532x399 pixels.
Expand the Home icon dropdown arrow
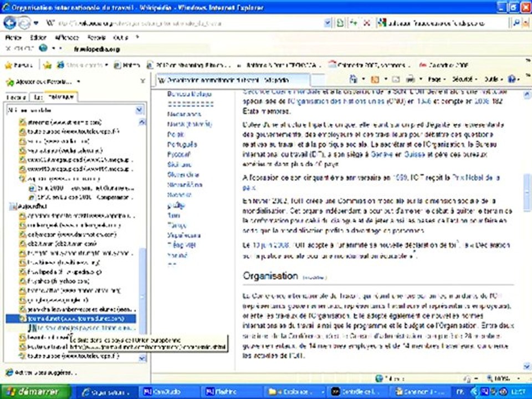(x=363, y=79)
